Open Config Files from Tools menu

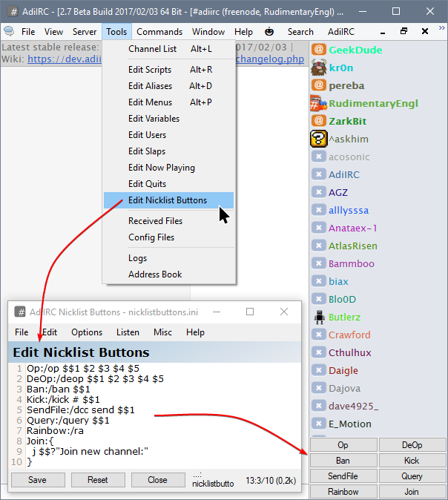click(168, 237)
